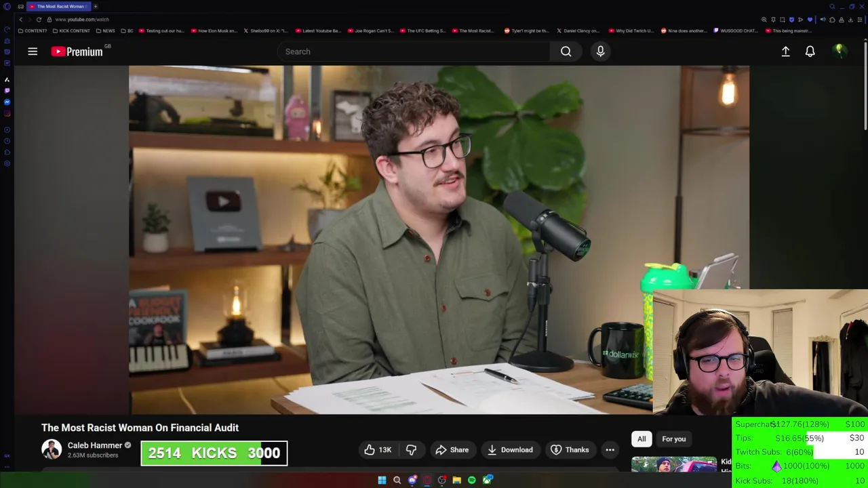Open Spotify from the taskbar
The image size is (868, 488).
(471, 481)
